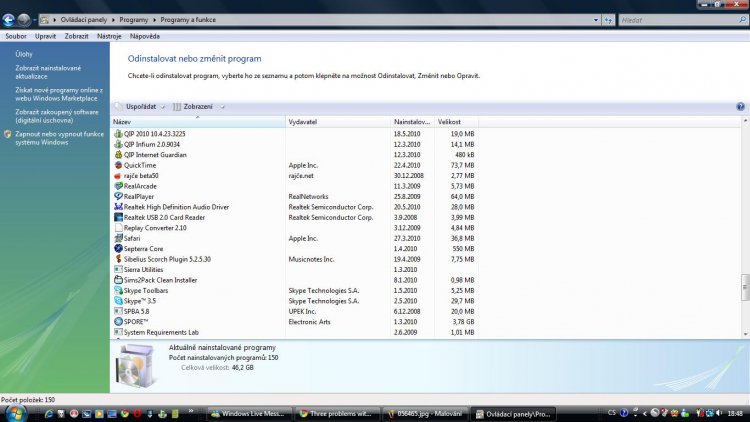Go back with the Back arrow
The height and width of the screenshot is (422, 750).
[x=8, y=20]
